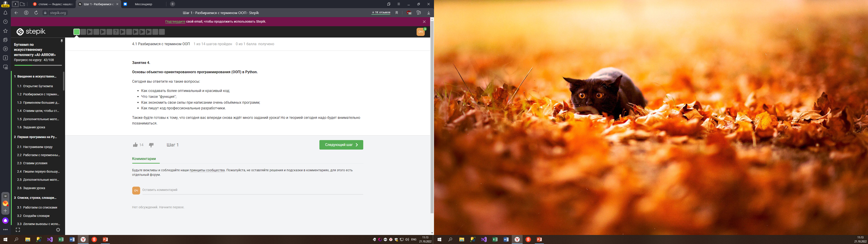Open the browser notifications bell icon
The image size is (868, 244).
pos(5,13)
